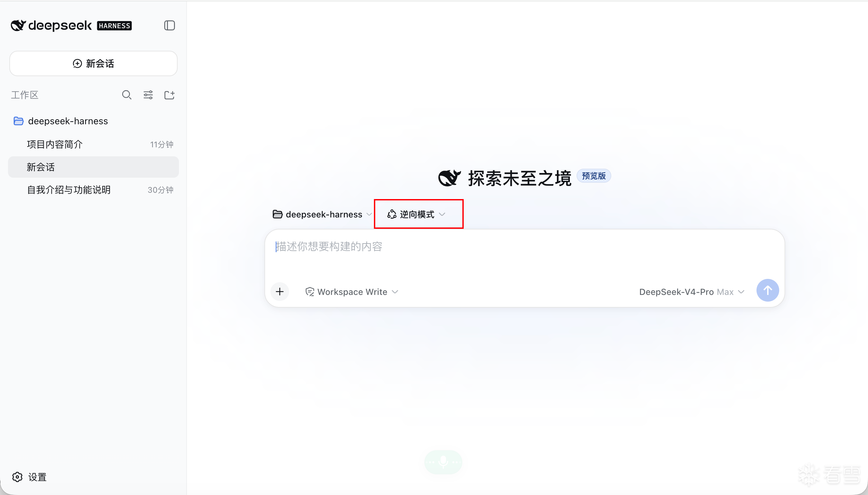Image resolution: width=868 pixels, height=495 pixels.
Task: Collapse the sidebar with the panel icon
Action: pos(169,25)
